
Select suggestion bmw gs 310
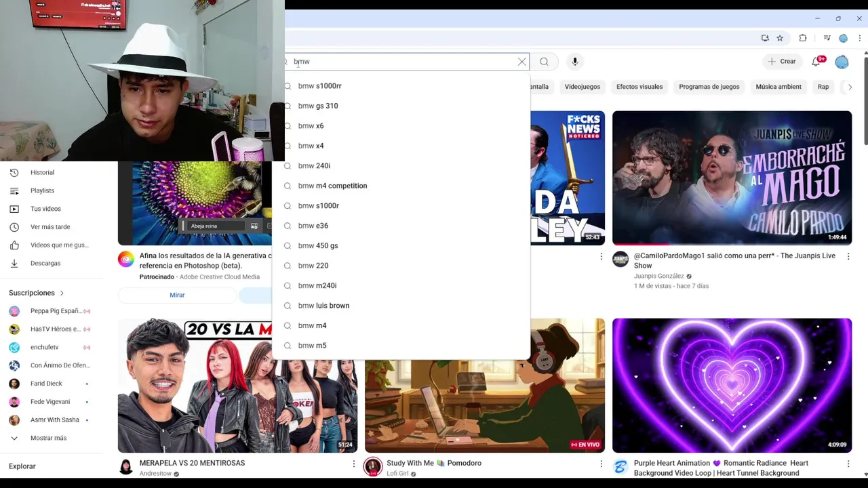[x=401, y=106]
